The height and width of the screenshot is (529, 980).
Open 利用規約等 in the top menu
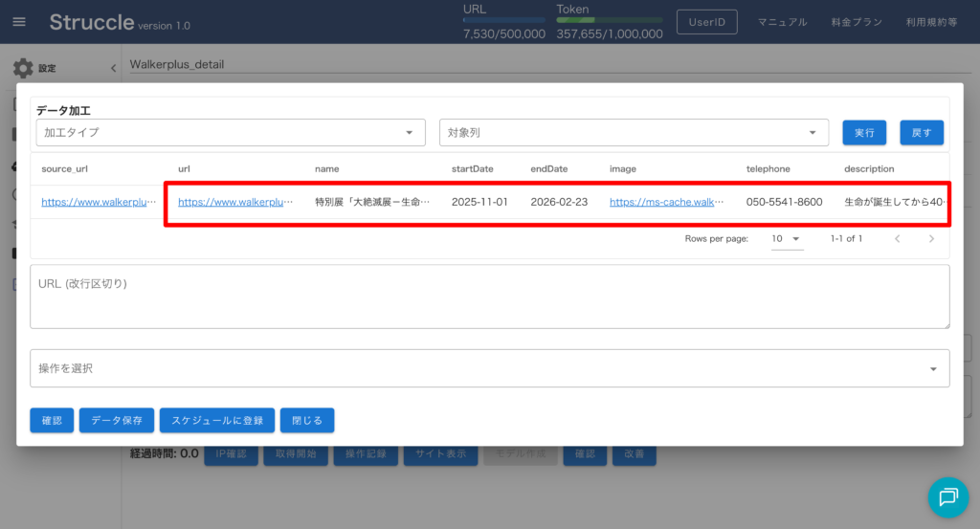(931, 22)
